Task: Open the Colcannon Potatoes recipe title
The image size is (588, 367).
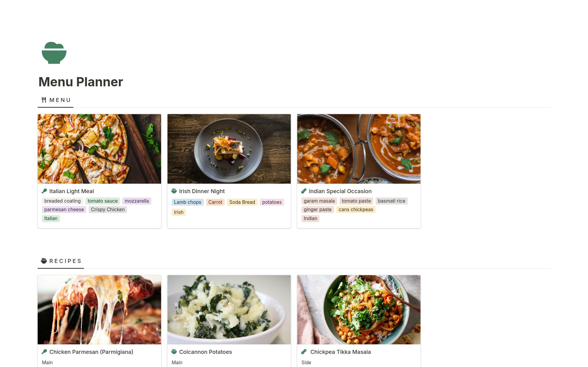Action: click(205, 352)
